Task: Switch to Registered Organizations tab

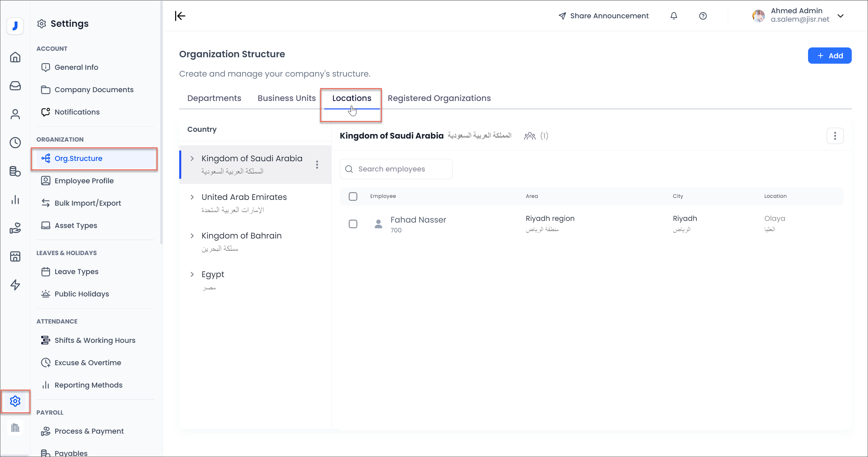Action: [439, 98]
